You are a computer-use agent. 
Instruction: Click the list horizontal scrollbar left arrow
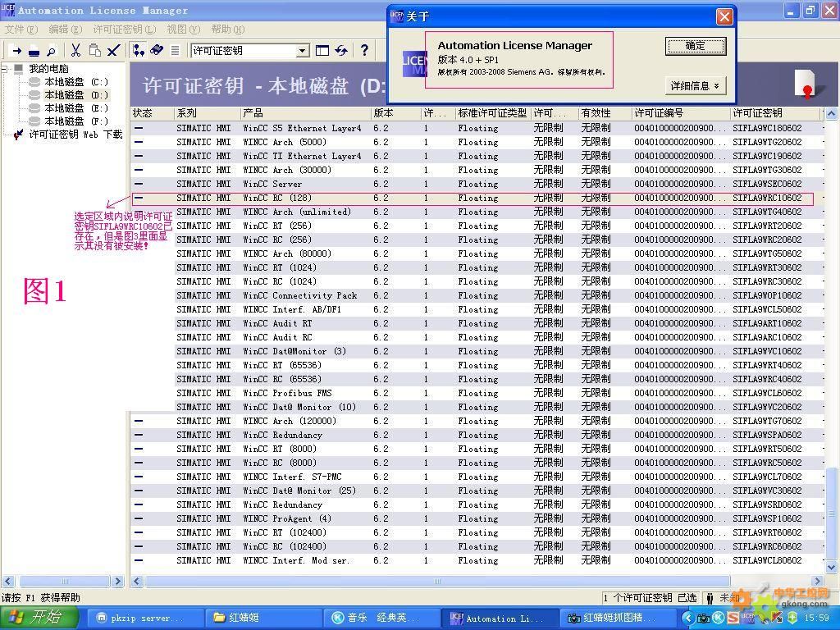pos(137,582)
